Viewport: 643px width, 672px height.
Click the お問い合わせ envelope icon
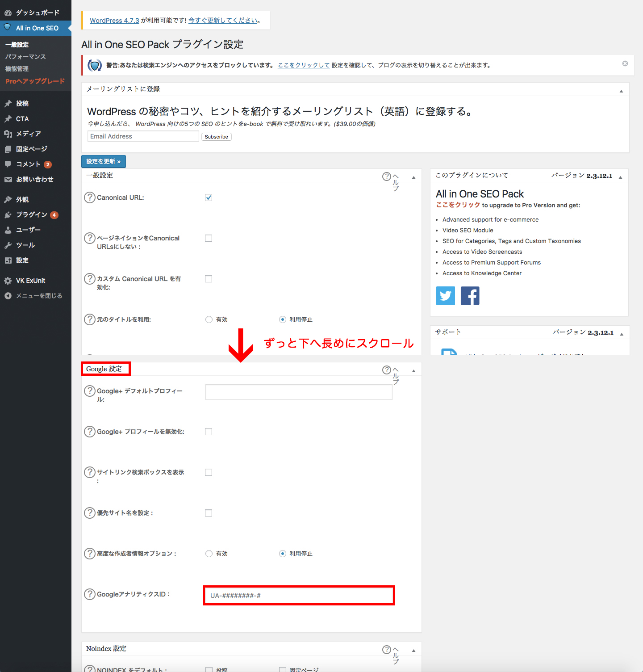(8, 180)
